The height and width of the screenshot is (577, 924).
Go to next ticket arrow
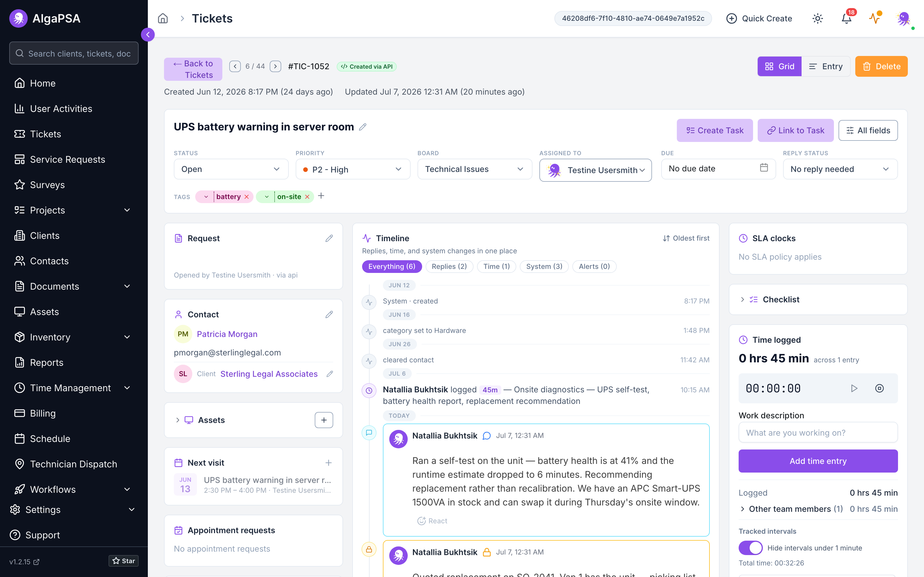pyautogui.click(x=275, y=66)
